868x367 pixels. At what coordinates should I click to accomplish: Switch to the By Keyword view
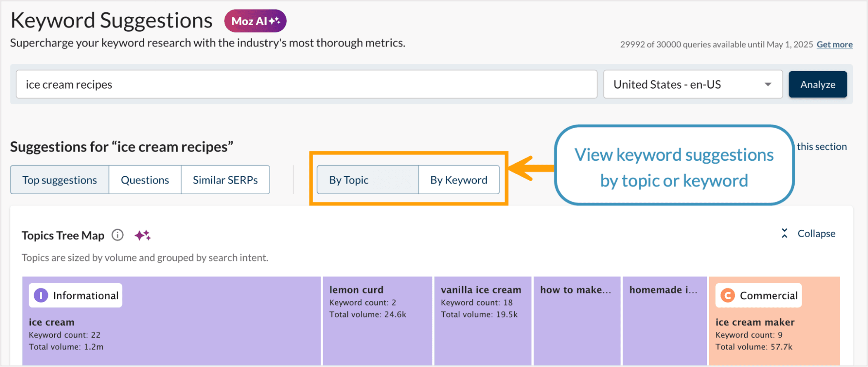click(x=459, y=179)
